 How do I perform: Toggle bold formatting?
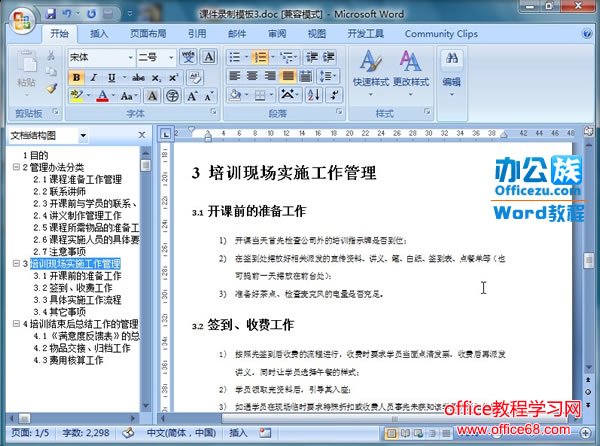(77, 78)
